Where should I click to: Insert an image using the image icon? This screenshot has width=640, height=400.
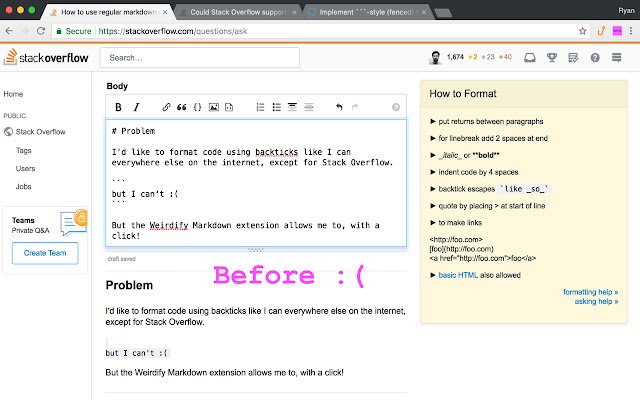pos(213,107)
